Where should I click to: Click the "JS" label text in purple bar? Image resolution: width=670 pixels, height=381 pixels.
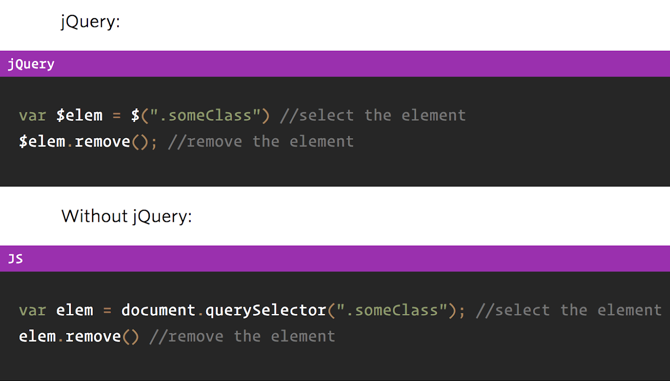point(15,259)
